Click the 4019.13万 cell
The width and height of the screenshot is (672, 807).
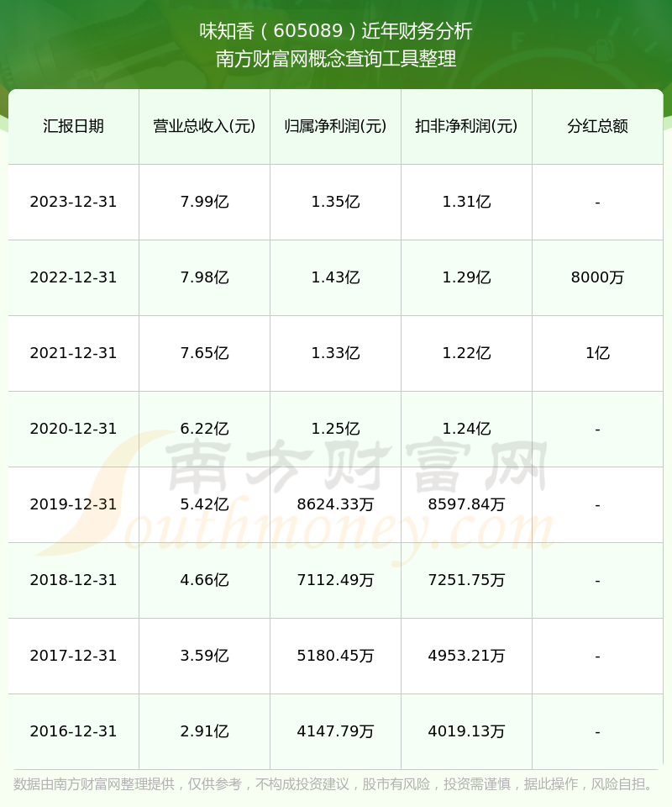pos(466,731)
